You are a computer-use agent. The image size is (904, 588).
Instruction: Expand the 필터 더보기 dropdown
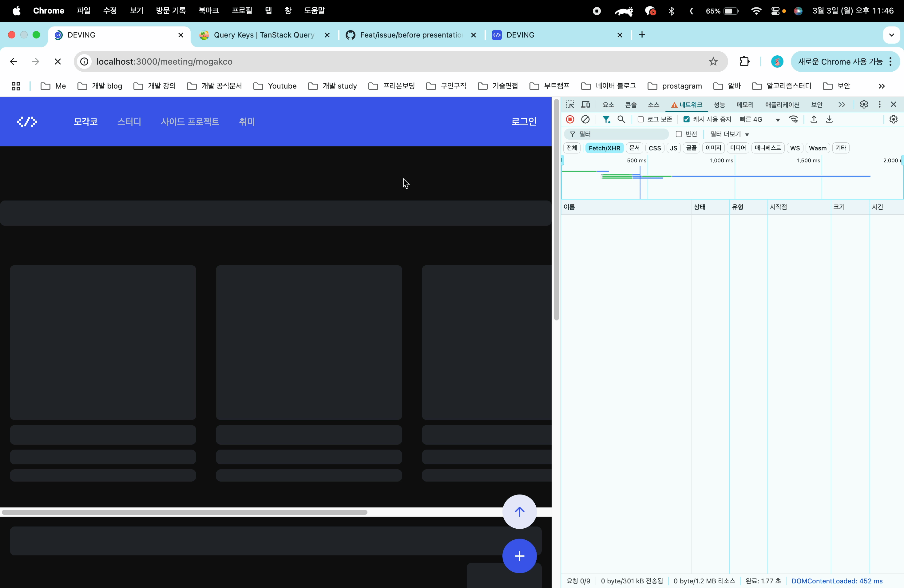[729, 134]
